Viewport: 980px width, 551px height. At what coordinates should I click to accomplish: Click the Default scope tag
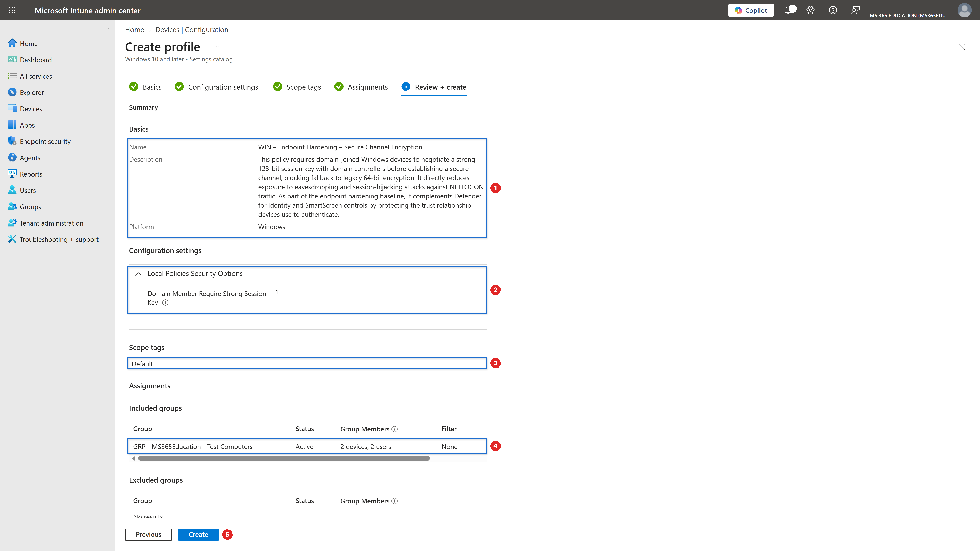tap(142, 364)
